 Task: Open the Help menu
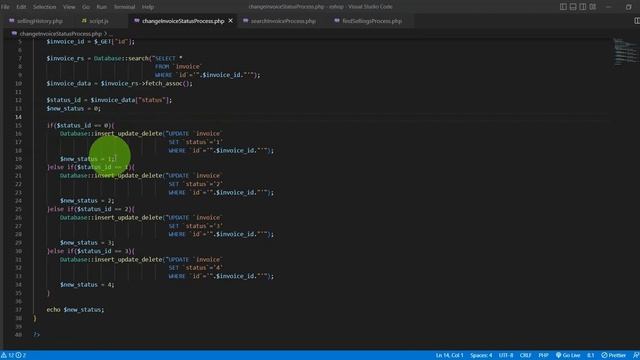pos(148,7)
